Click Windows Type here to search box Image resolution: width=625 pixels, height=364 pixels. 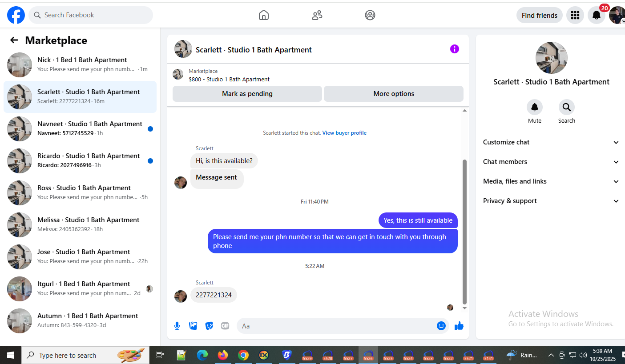tap(86, 355)
